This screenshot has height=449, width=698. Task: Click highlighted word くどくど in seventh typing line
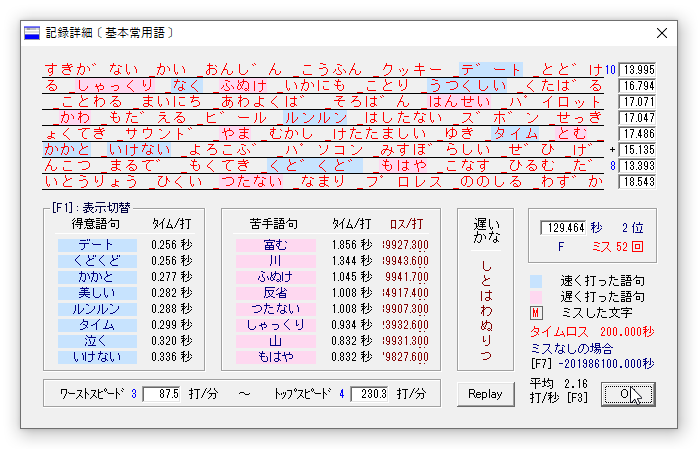click(315, 166)
